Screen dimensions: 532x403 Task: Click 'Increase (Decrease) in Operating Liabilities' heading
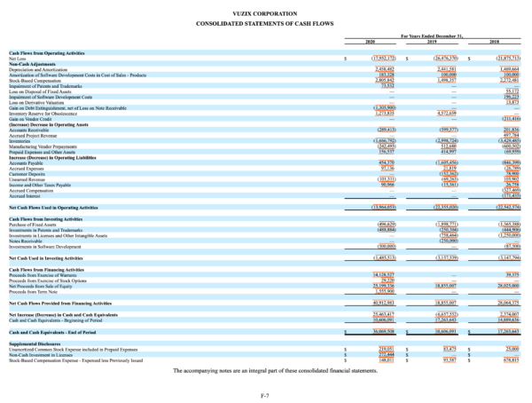(x=52, y=157)
